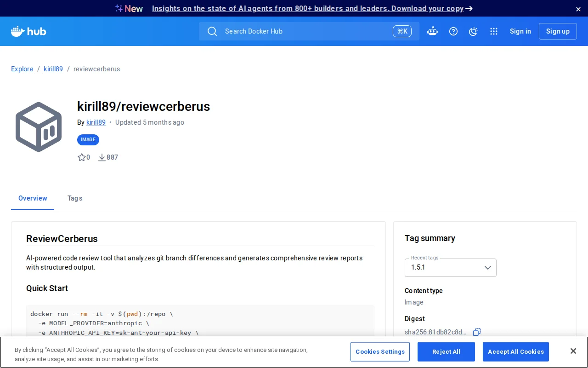Open the kirill89 breadcrumb link
Image resolution: width=588 pixels, height=368 pixels.
[53, 69]
